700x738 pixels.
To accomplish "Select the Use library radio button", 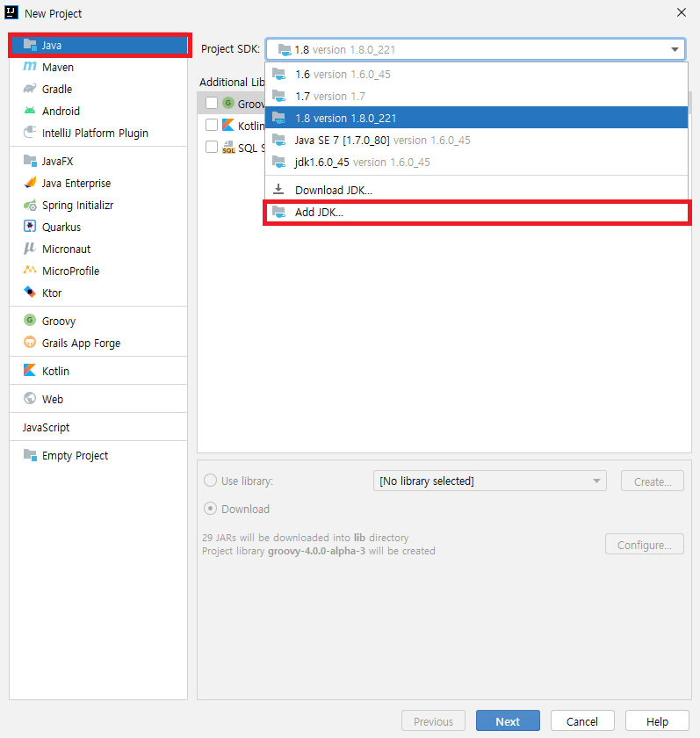I will [210, 481].
